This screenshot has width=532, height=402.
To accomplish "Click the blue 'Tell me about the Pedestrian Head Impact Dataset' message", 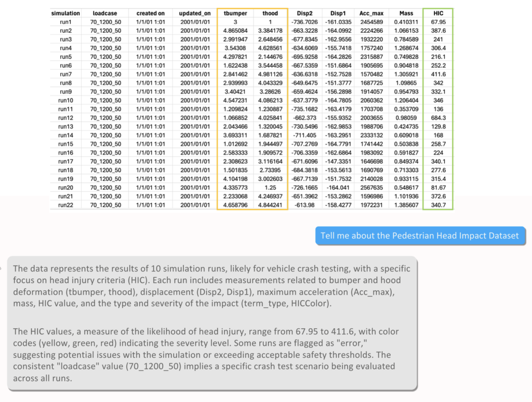I will 420,236.
